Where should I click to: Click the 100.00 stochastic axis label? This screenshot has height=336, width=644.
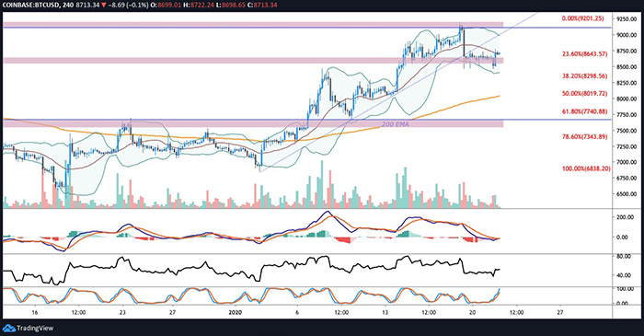(626, 289)
